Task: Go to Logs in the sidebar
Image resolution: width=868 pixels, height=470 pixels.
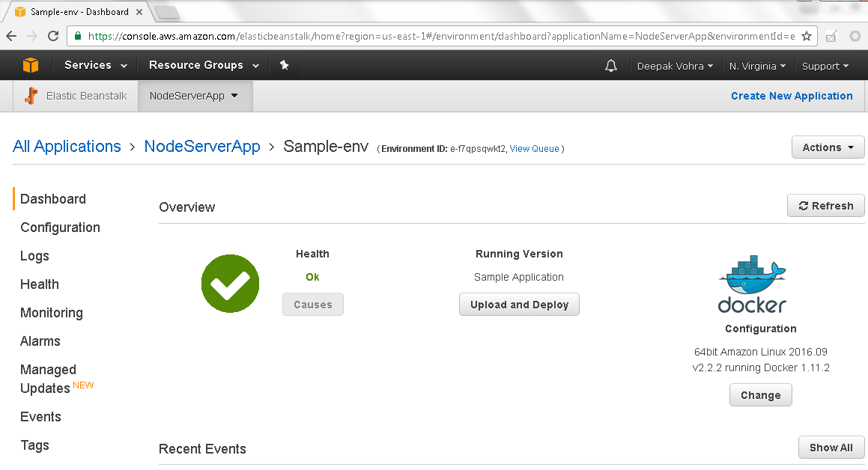Action: 35,256
